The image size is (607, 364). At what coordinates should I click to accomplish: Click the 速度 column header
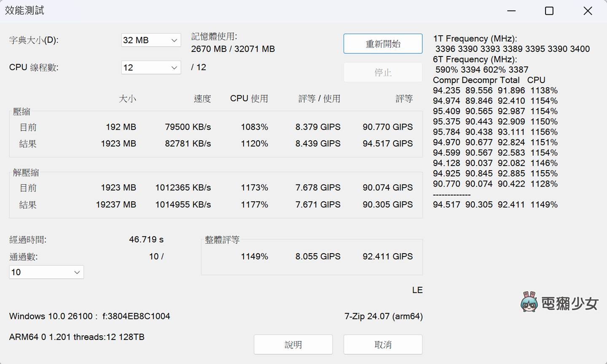pyautogui.click(x=202, y=99)
